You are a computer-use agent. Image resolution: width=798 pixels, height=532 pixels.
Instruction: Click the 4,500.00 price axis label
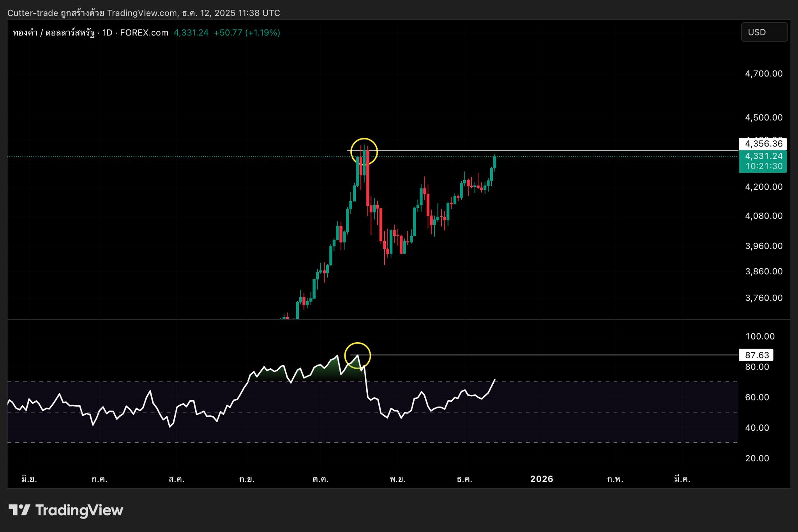(x=764, y=117)
